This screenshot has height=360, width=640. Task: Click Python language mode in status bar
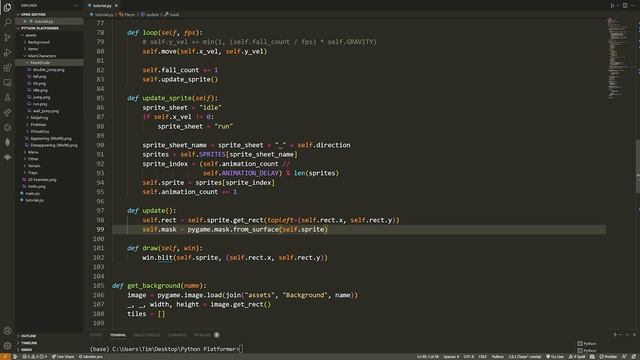[x=497, y=357]
